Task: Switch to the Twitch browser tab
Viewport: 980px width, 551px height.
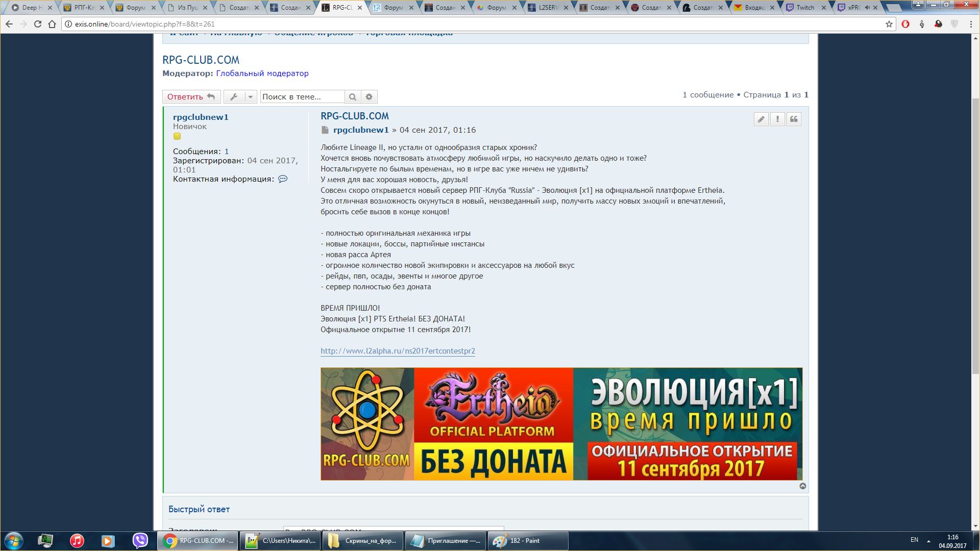Action: 805,8
